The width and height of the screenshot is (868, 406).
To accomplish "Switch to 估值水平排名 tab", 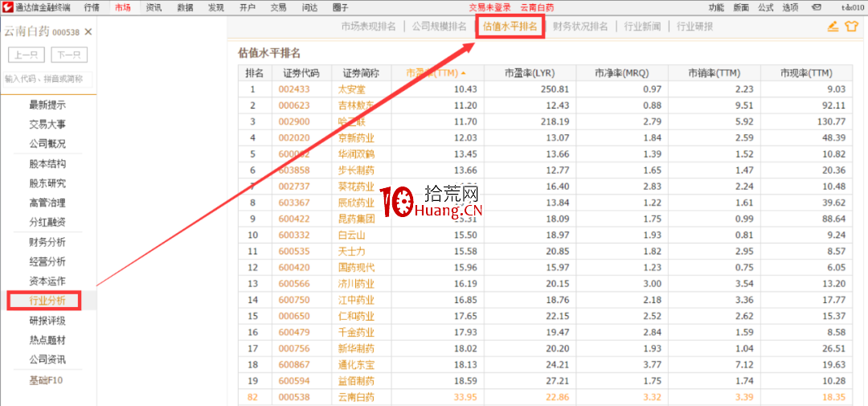I will tap(510, 27).
